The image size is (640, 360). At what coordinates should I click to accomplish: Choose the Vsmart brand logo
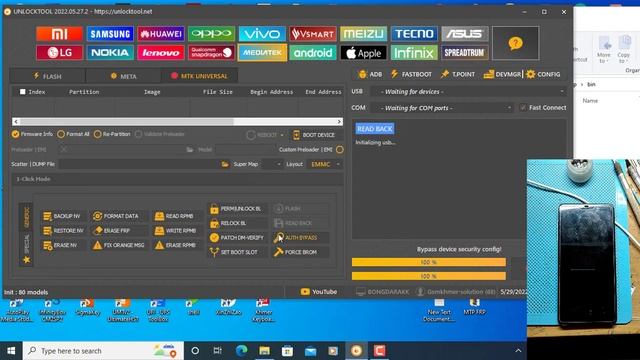coord(313,34)
